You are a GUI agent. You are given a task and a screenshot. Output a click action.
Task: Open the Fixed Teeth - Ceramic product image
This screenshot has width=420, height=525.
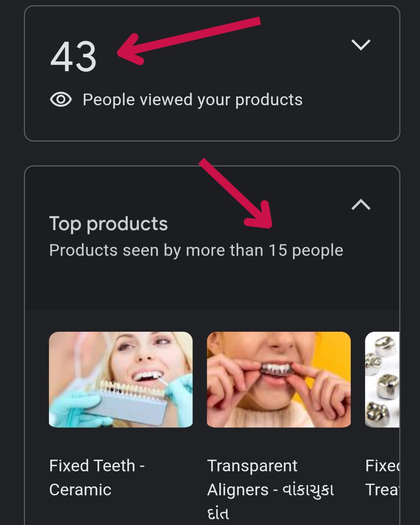[x=121, y=379]
